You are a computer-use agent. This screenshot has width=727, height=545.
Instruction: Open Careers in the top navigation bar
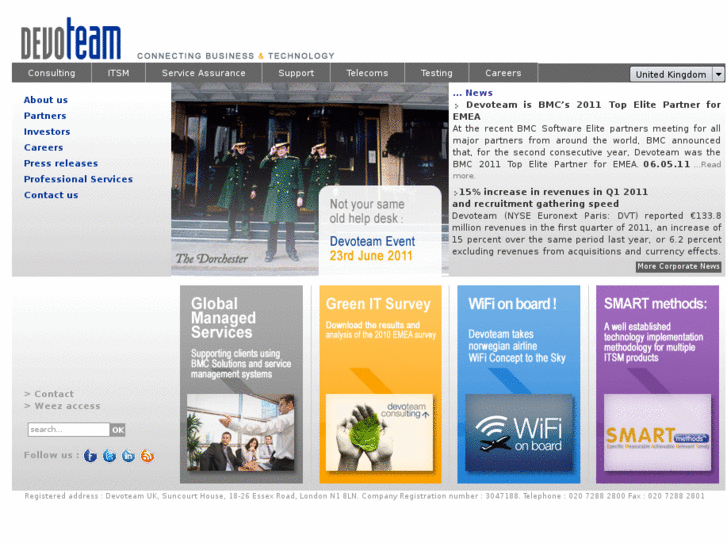point(503,73)
